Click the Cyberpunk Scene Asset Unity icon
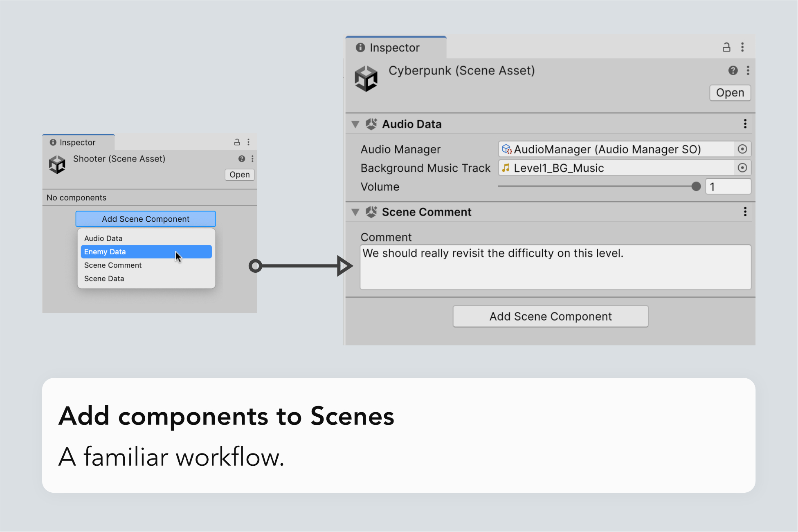Screen dimensions: 798x532 (x=366, y=79)
